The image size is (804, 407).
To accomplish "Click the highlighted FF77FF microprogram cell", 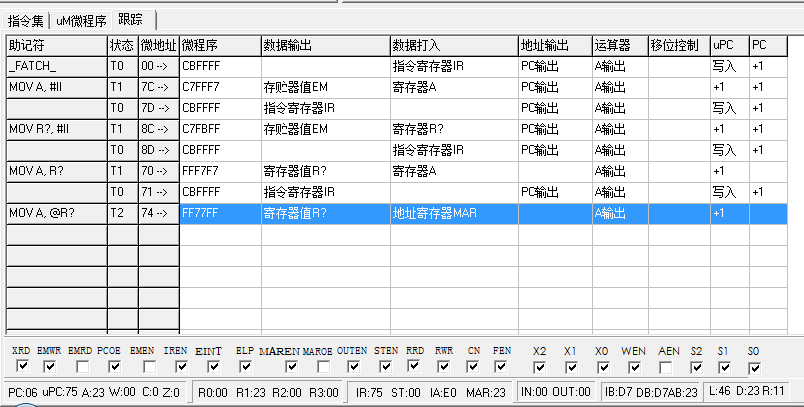I will tap(220, 213).
